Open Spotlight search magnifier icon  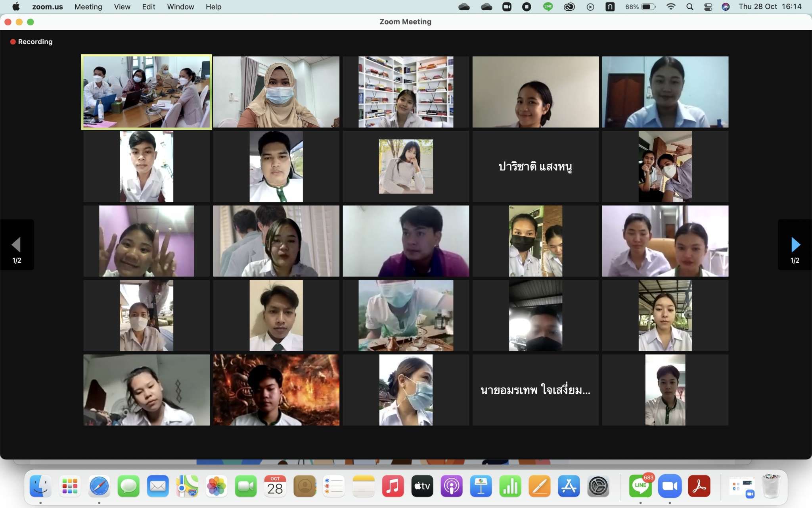tap(690, 7)
